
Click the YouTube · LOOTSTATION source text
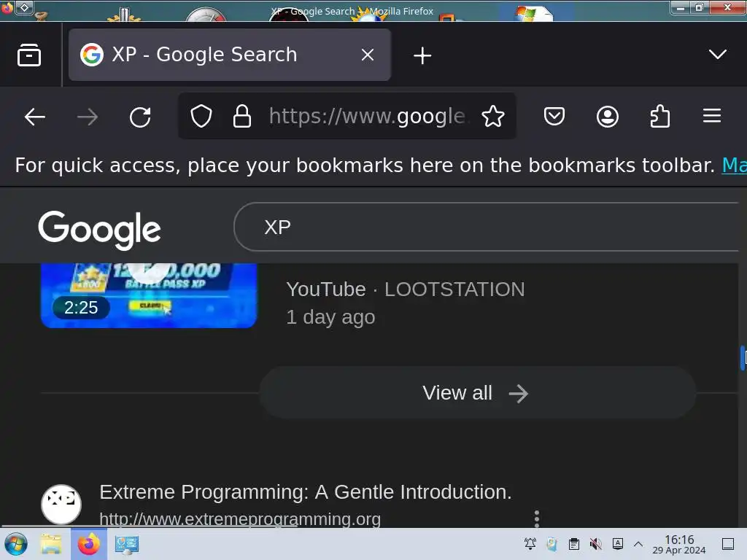click(406, 289)
